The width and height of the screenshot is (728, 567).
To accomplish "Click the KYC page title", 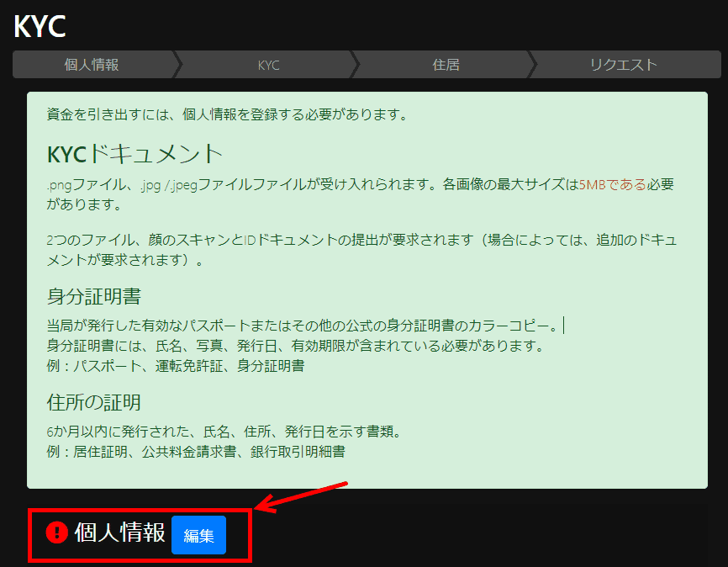I will click(40, 26).
